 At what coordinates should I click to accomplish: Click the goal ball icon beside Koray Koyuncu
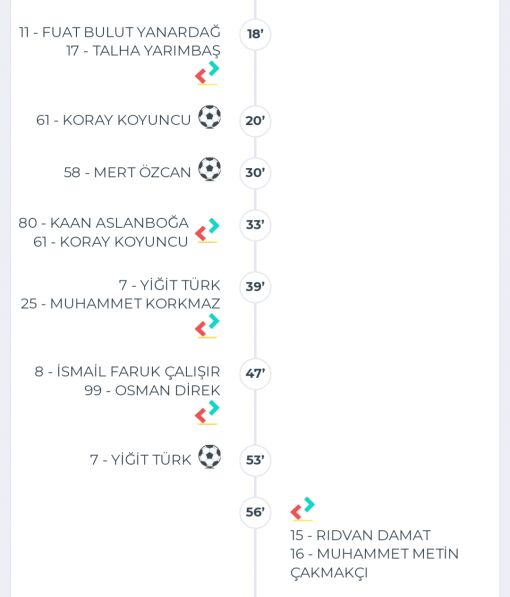[209, 117]
